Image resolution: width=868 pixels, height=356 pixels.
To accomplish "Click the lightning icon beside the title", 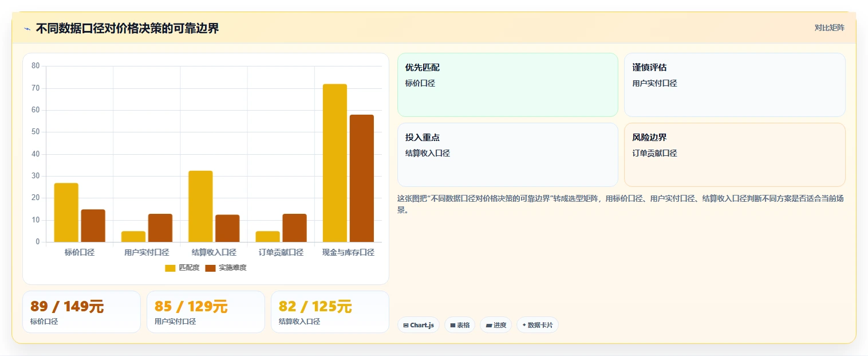I will coord(27,29).
